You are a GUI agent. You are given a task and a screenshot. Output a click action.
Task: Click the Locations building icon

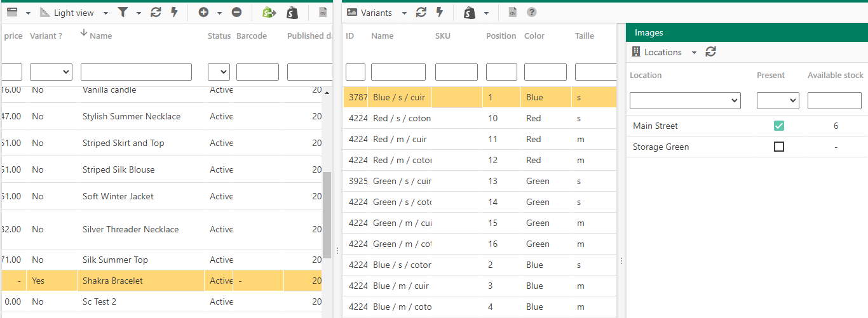tap(636, 52)
